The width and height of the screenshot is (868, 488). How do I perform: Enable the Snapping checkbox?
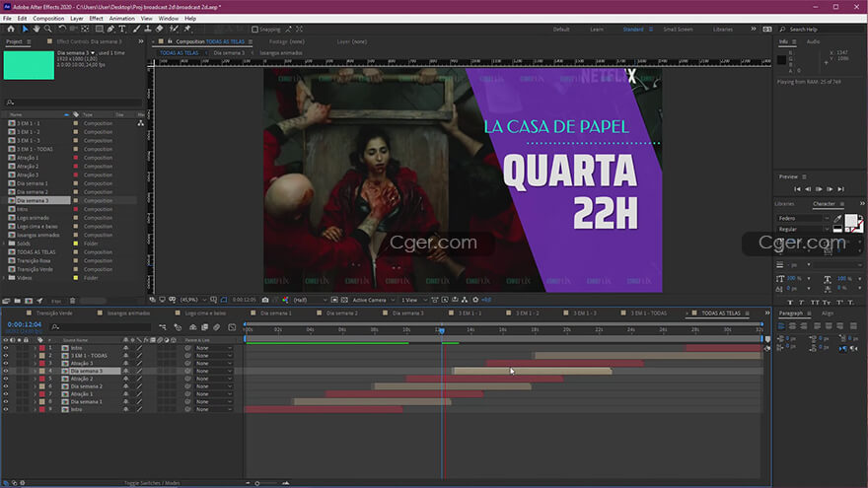254,30
